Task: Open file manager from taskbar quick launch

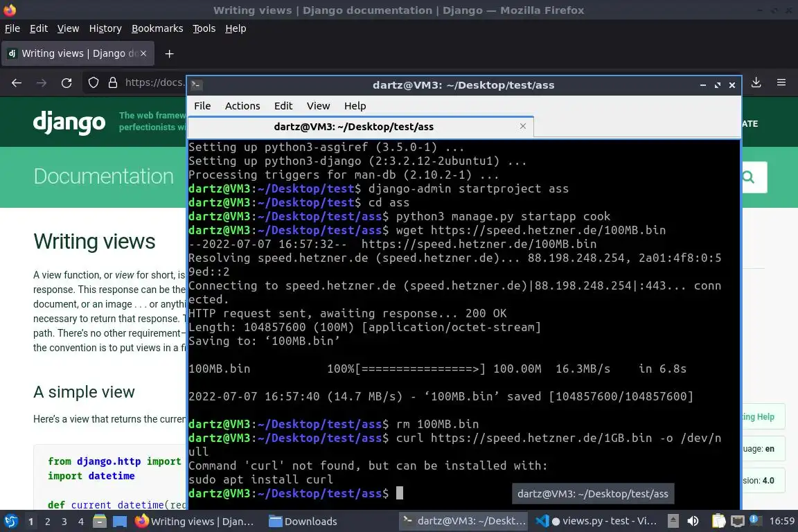Action: [100, 522]
